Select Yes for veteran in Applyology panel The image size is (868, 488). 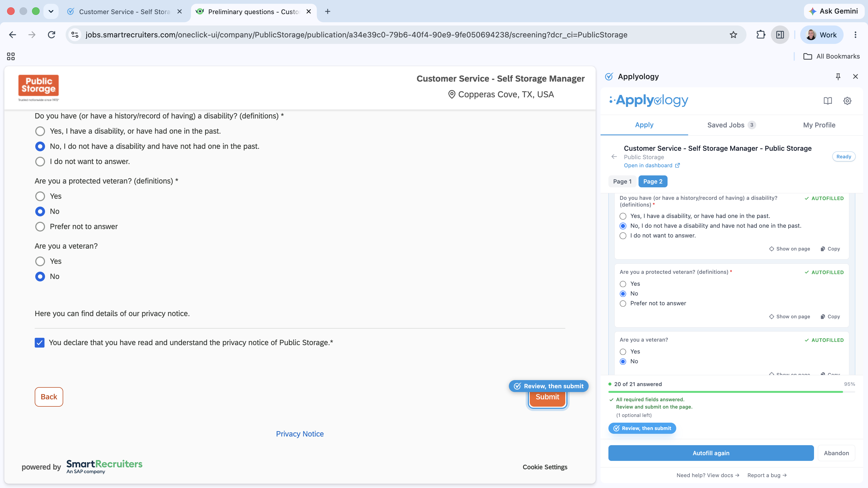coord(623,352)
